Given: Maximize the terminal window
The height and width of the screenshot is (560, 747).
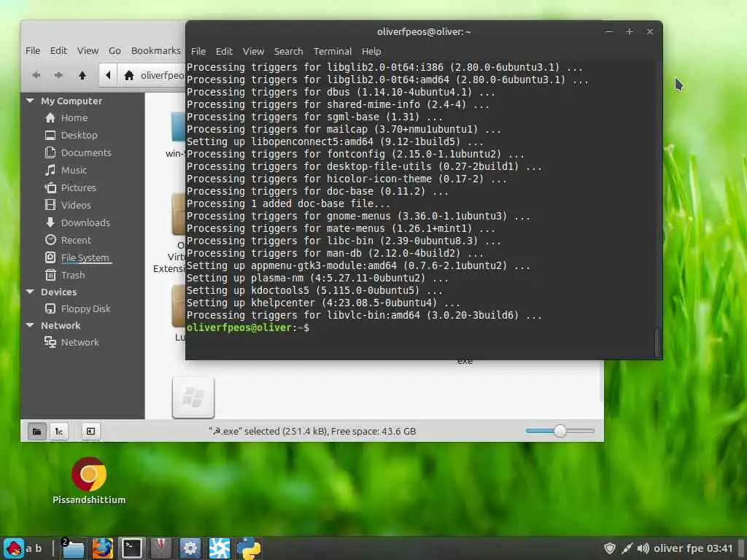Looking at the screenshot, I should (x=630, y=31).
